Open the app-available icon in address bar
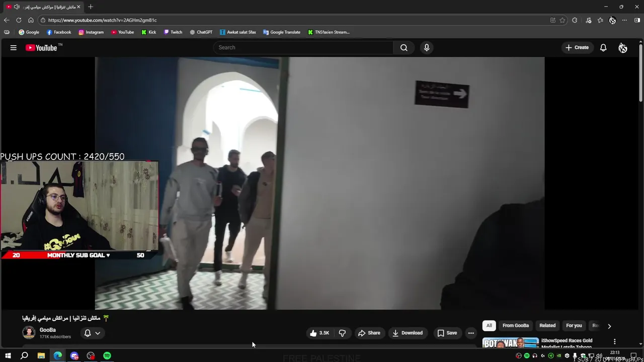Screen dimensions: 644x362 552,20
